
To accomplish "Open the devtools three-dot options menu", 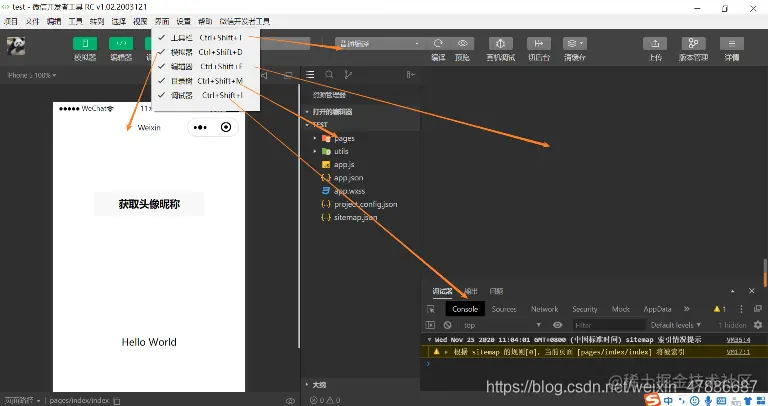I will click(741, 309).
